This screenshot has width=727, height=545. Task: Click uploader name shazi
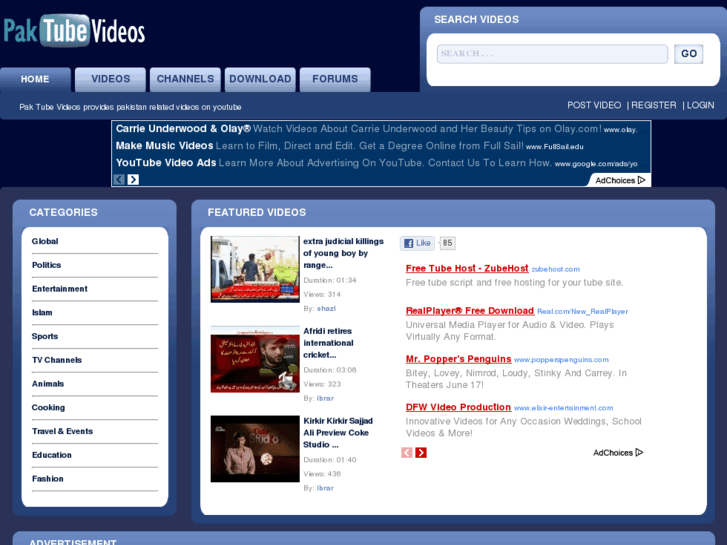click(326, 308)
